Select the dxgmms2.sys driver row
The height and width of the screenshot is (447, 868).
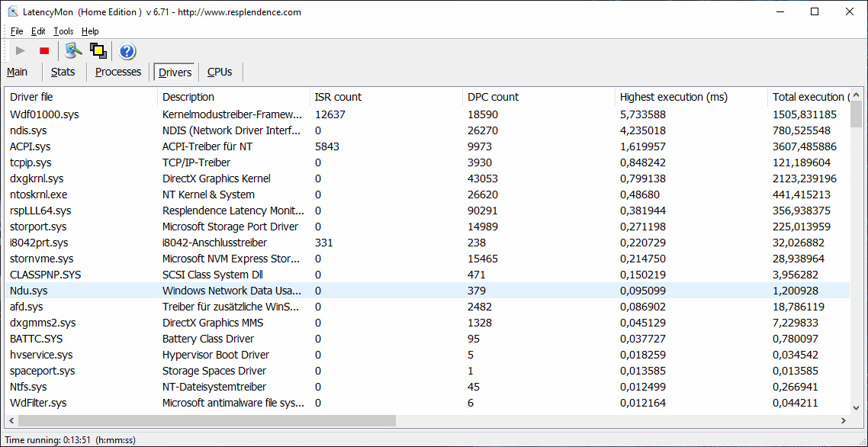pos(427,323)
